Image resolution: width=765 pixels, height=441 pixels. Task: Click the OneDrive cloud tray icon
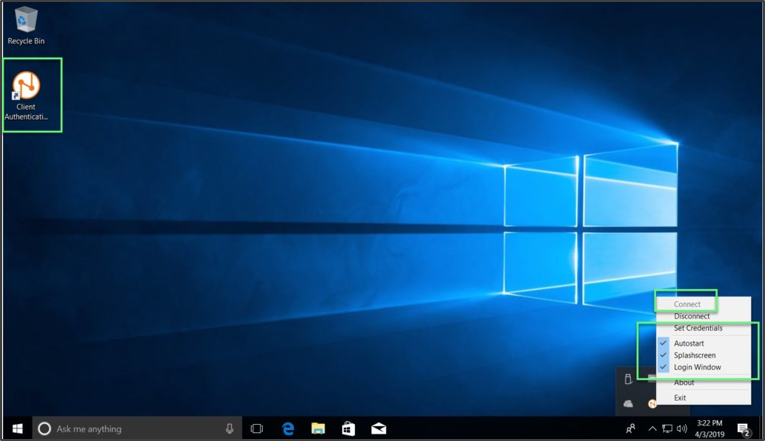pos(628,403)
